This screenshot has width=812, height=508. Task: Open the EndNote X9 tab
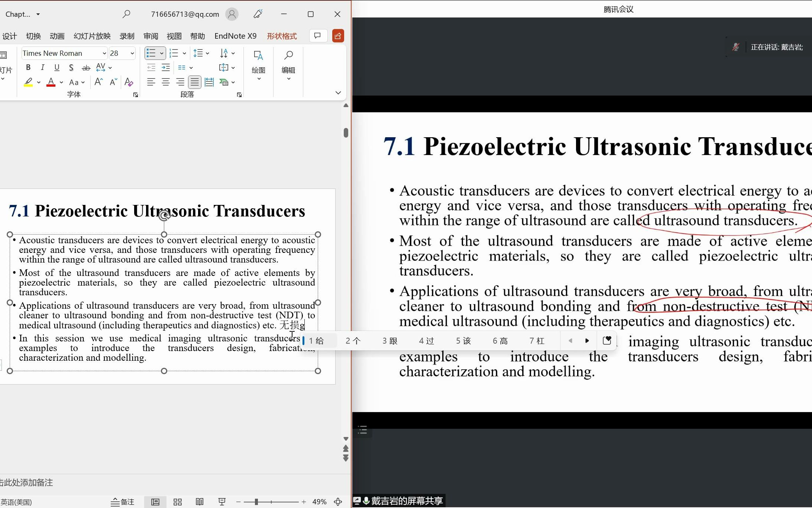(x=235, y=36)
